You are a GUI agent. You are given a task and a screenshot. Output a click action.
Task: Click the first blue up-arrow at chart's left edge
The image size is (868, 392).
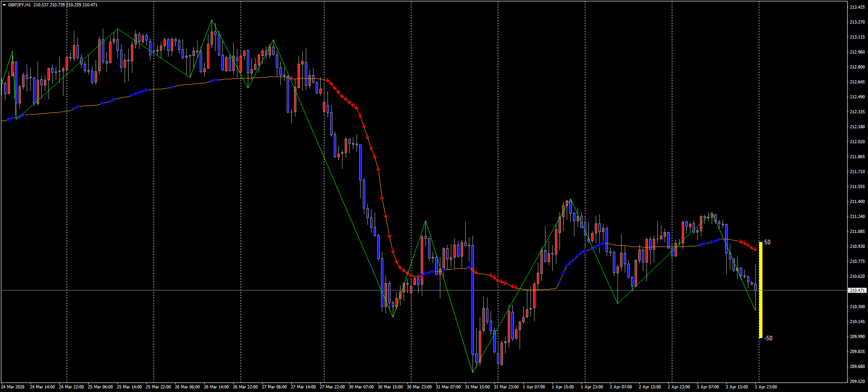coord(8,120)
